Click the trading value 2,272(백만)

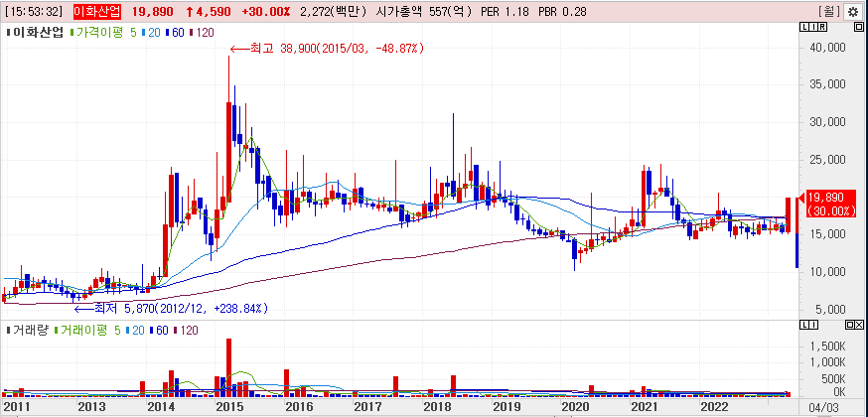click(x=333, y=12)
